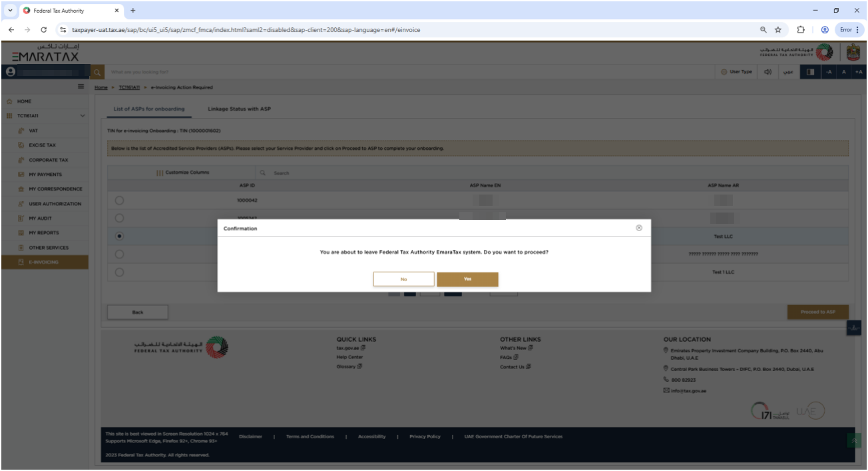Open the browser Extensions puzzle icon
The width and height of the screenshot is (868, 471).
pyautogui.click(x=802, y=29)
